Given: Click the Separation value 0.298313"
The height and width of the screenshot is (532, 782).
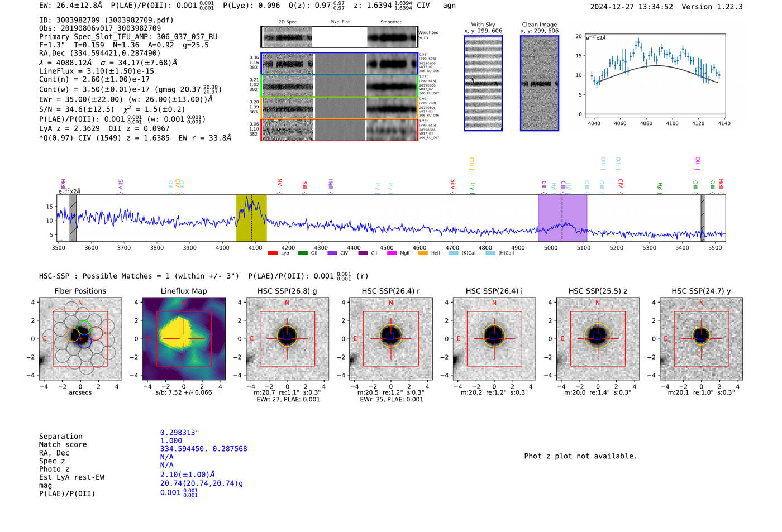Looking at the screenshot, I should click(180, 433).
